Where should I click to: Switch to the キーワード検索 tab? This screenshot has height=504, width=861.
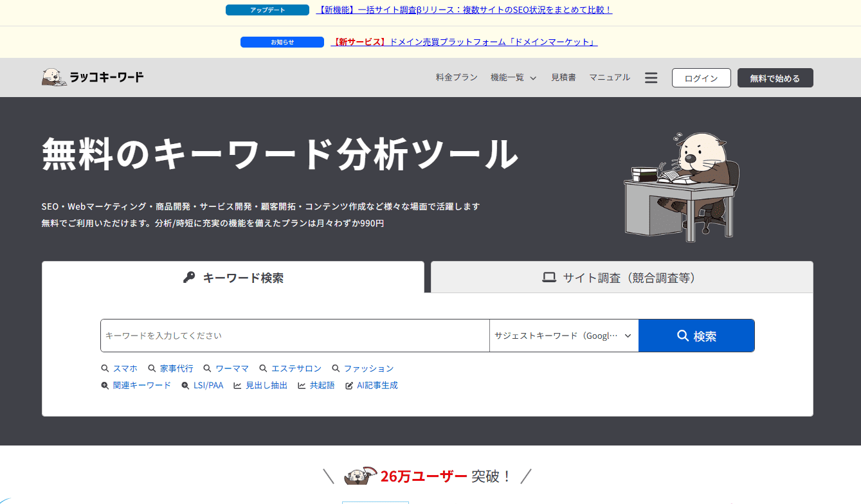(x=233, y=278)
